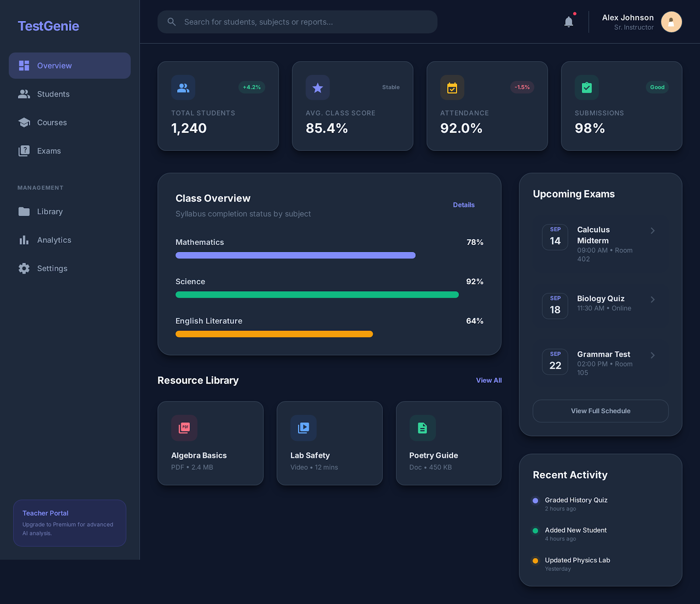Image resolution: width=700 pixels, height=604 pixels.
Task: Open the notification bell icon
Action: tap(569, 21)
